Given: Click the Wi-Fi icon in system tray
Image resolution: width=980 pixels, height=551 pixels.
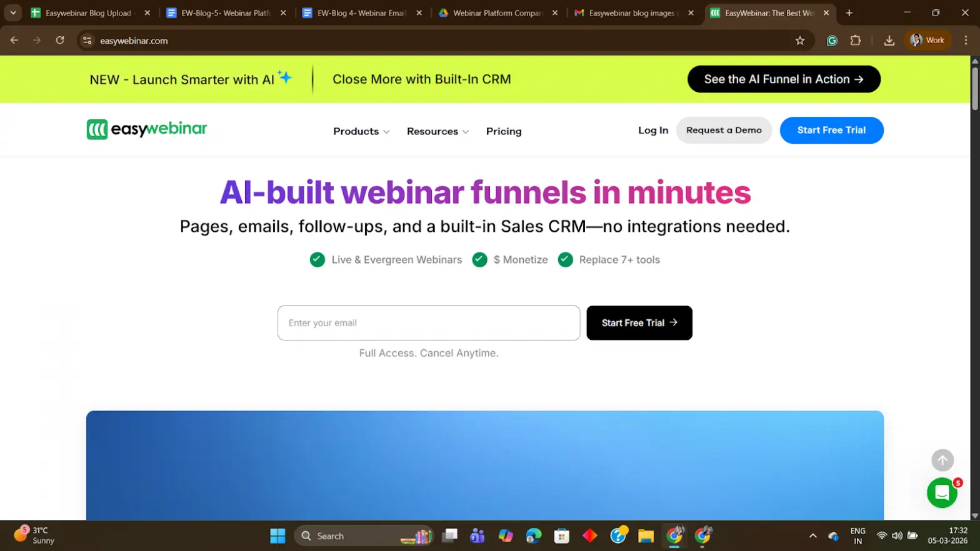Looking at the screenshot, I should coord(881,536).
